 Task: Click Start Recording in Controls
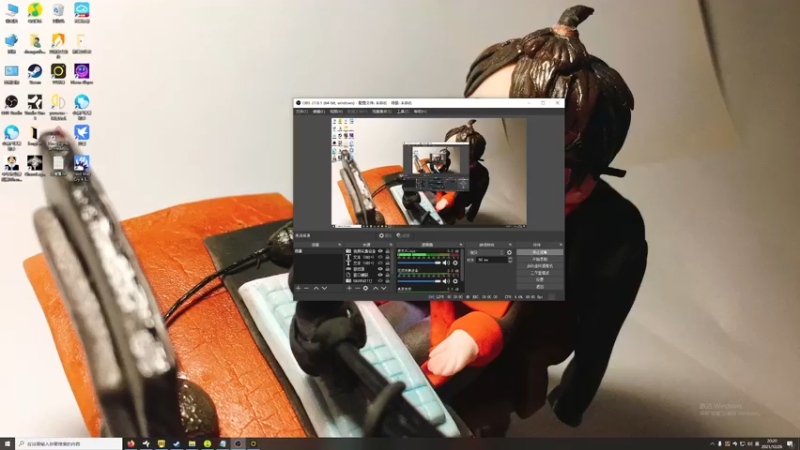(x=540, y=259)
